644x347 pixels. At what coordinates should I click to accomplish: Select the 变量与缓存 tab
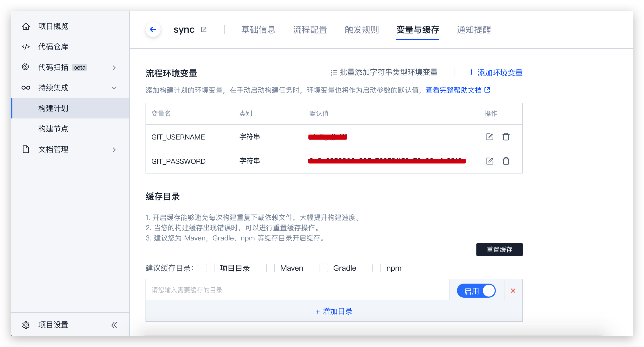[x=418, y=30]
